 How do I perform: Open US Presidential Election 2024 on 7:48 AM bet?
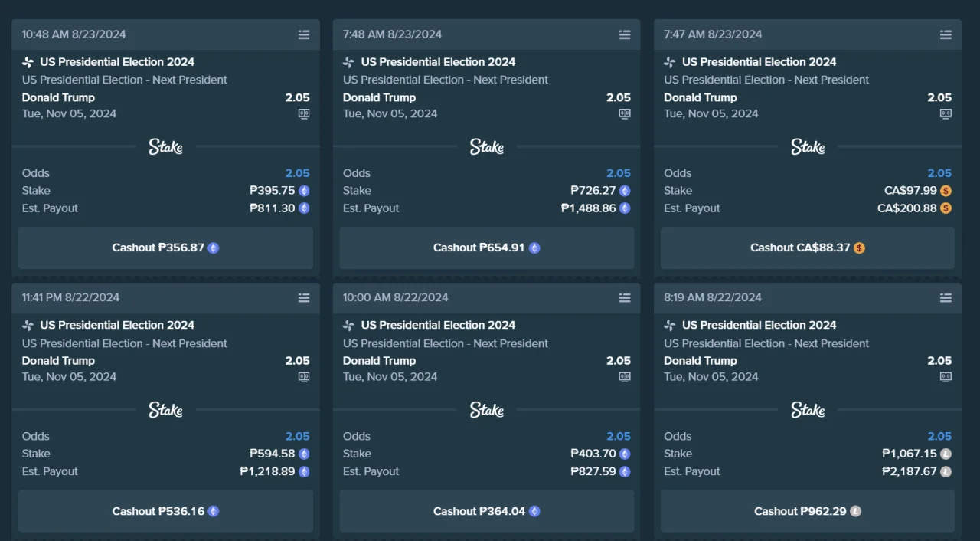click(x=438, y=62)
